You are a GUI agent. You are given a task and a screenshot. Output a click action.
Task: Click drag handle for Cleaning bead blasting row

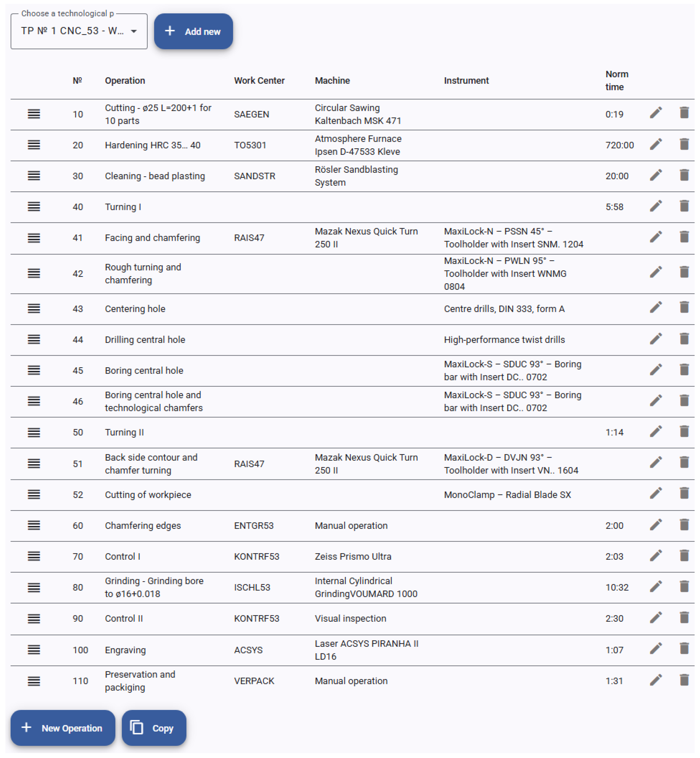tap(34, 176)
